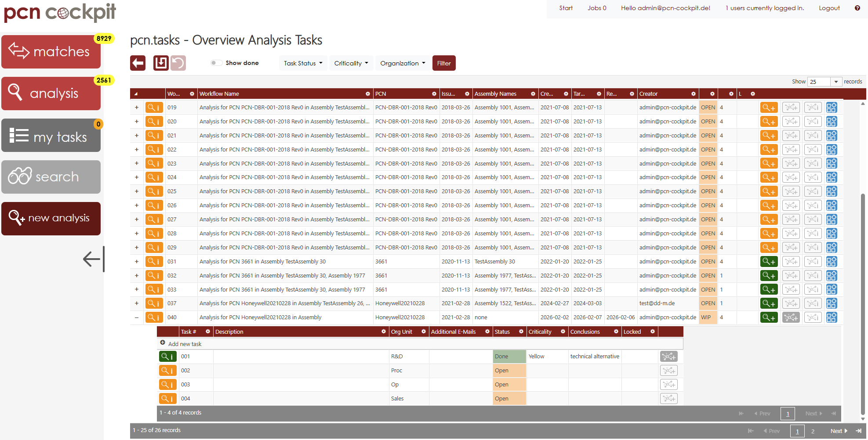Image resolution: width=868 pixels, height=440 pixels.
Task: Open the Task Status dropdown
Action: [303, 63]
